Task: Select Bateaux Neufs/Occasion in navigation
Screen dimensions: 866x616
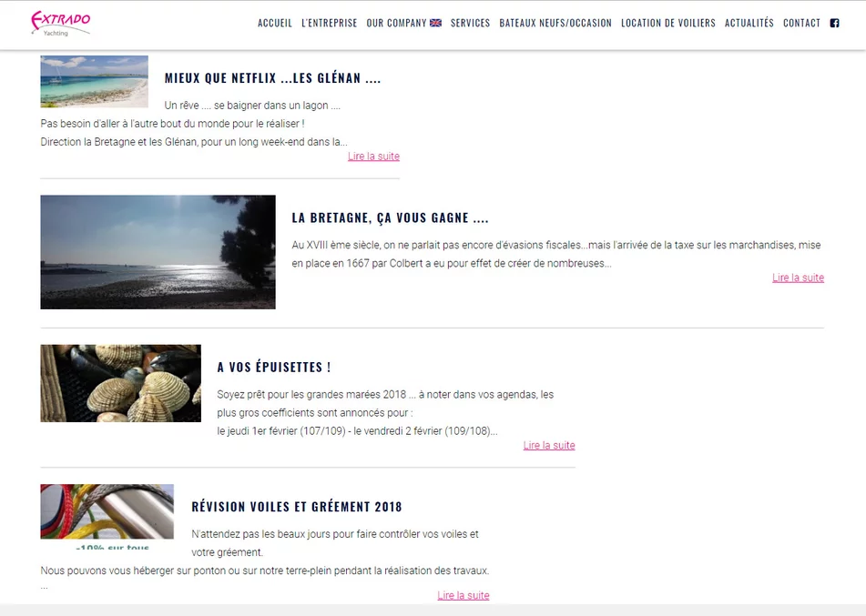Action: [555, 23]
